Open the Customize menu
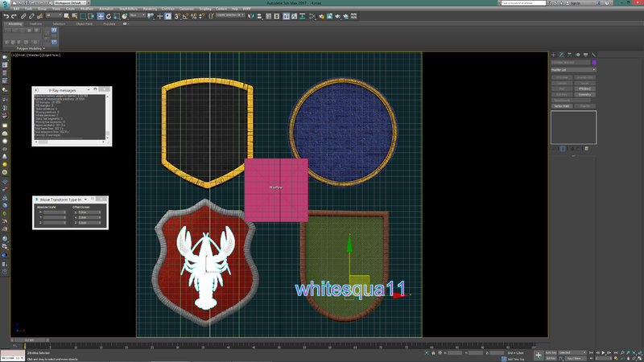 (x=187, y=9)
